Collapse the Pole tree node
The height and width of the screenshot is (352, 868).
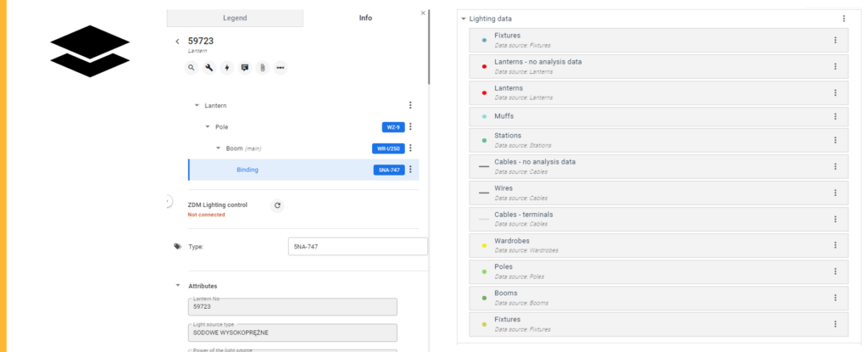(x=208, y=127)
